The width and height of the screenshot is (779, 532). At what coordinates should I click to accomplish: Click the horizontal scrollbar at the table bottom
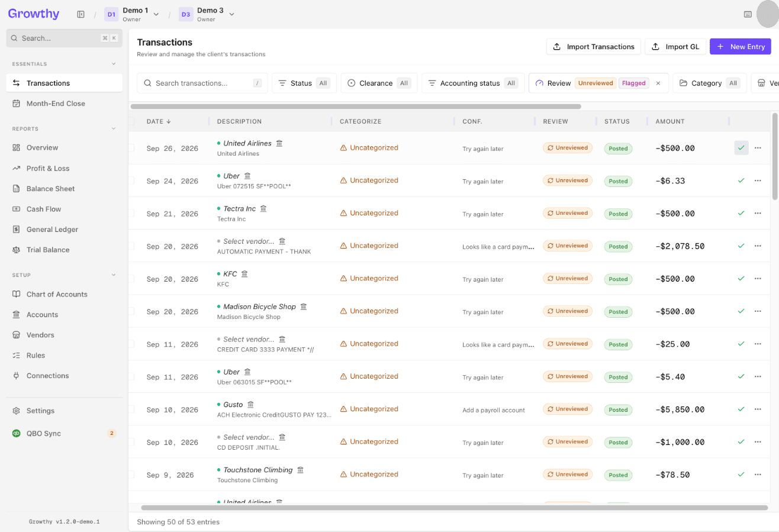tap(454, 508)
